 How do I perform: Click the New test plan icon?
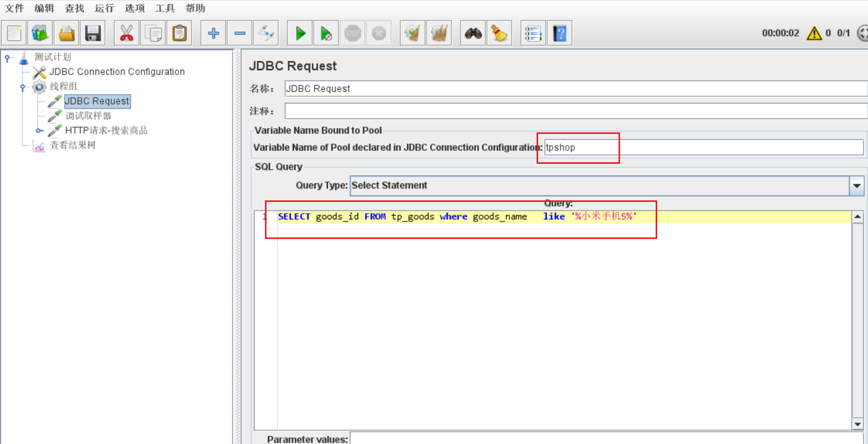point(14,33)
